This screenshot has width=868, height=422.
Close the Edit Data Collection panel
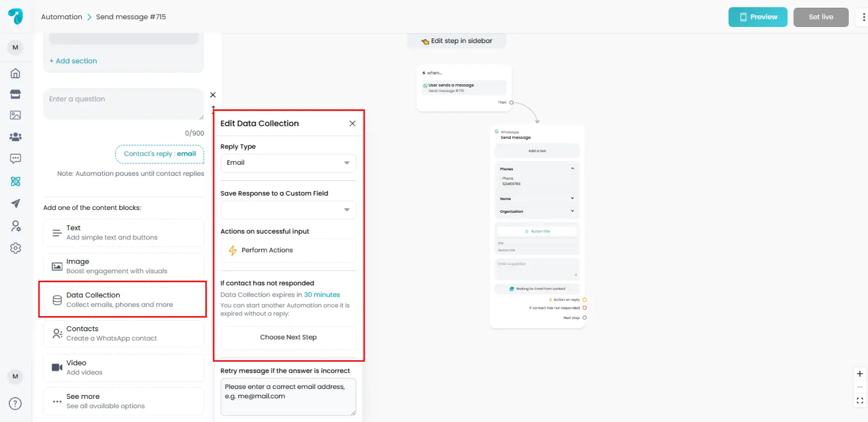(x=353, y=123)
